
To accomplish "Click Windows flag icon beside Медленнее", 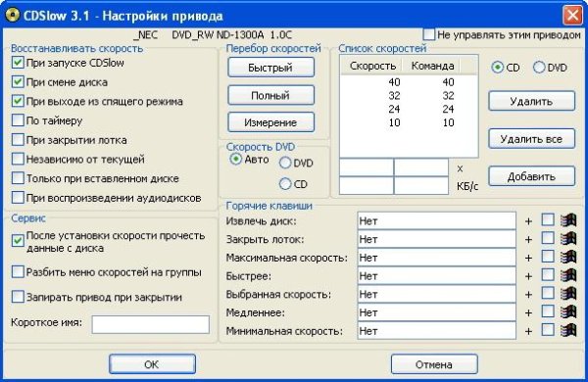I will point(568,312).
